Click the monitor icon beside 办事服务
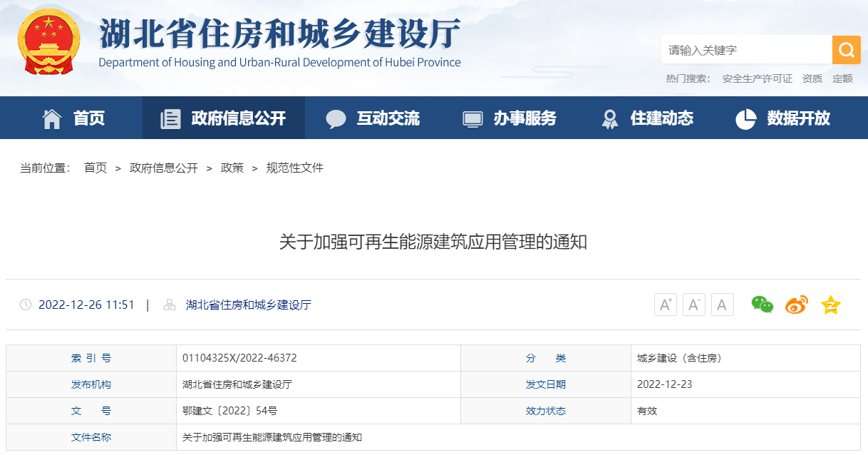Screen dimensions: 868x455 coord(471,118)
